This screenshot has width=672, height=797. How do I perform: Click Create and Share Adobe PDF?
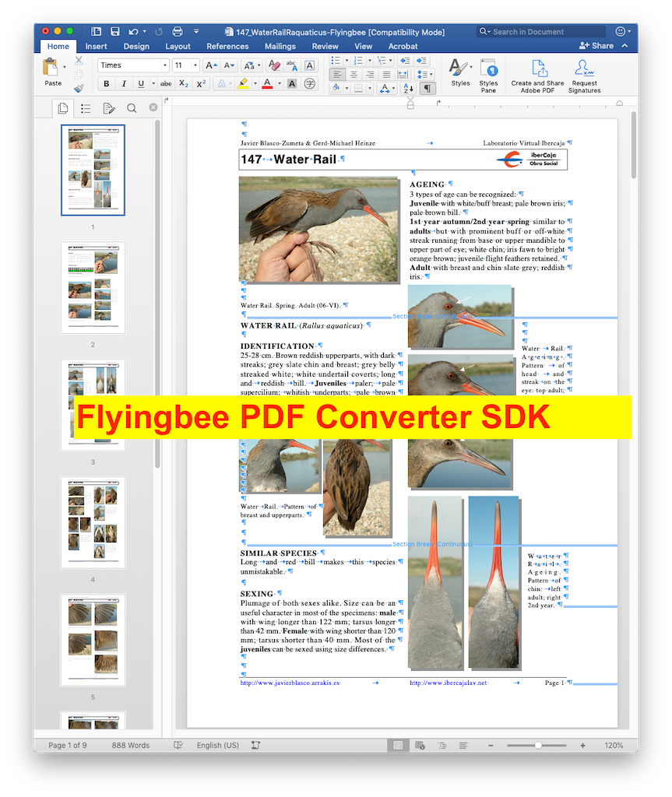click(537, 76)
